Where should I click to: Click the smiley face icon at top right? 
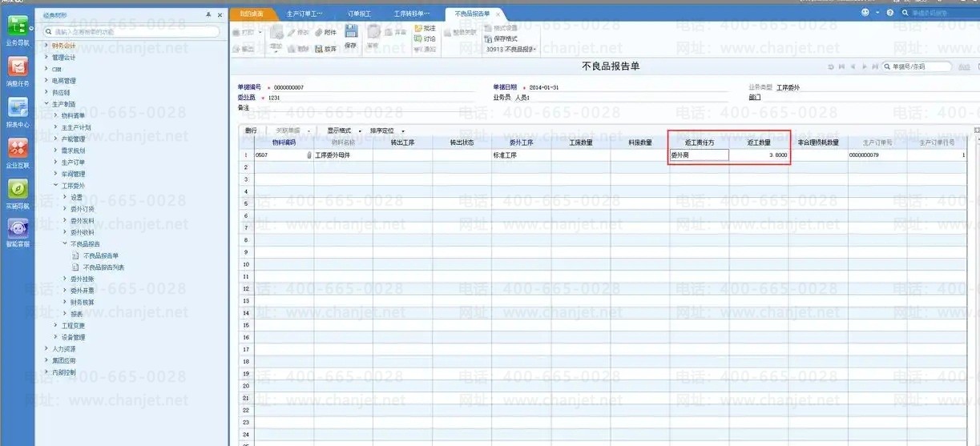point(865,13)
